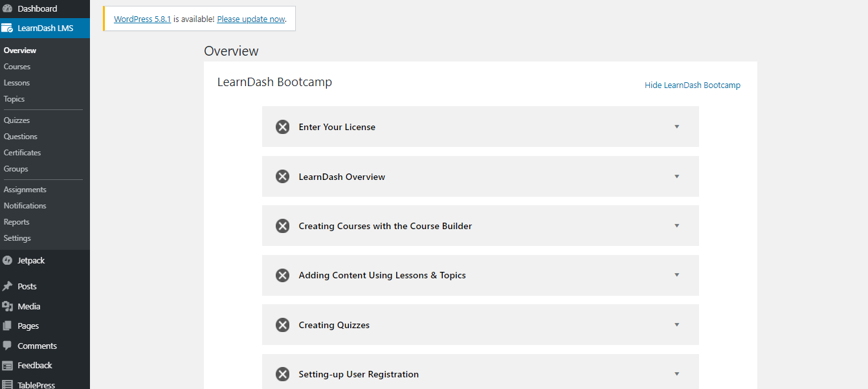The height and width of the screenshot is (389, 868).
Task: Click the Pages document icon
Action: point(7,326)
